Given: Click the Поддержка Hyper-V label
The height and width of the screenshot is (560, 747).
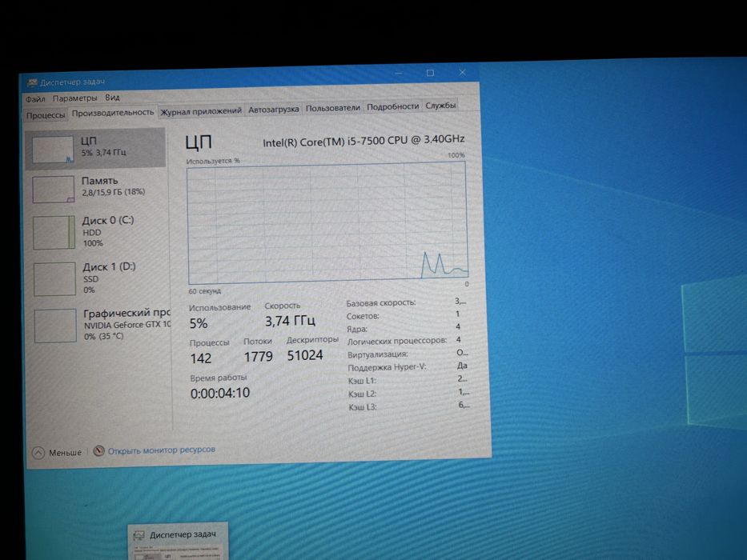Looking at the screenshot, I should point(387,368).
